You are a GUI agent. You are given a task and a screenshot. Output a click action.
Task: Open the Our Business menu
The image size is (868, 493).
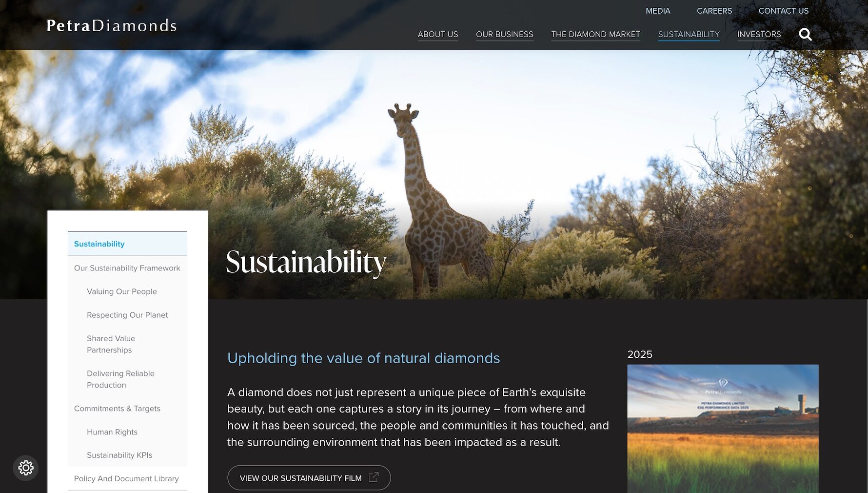click(x=504, y=34)
